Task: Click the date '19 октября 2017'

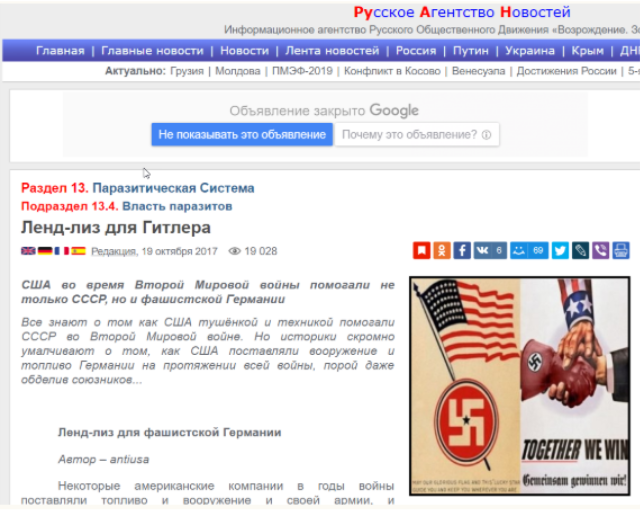Action: [180, 251]
